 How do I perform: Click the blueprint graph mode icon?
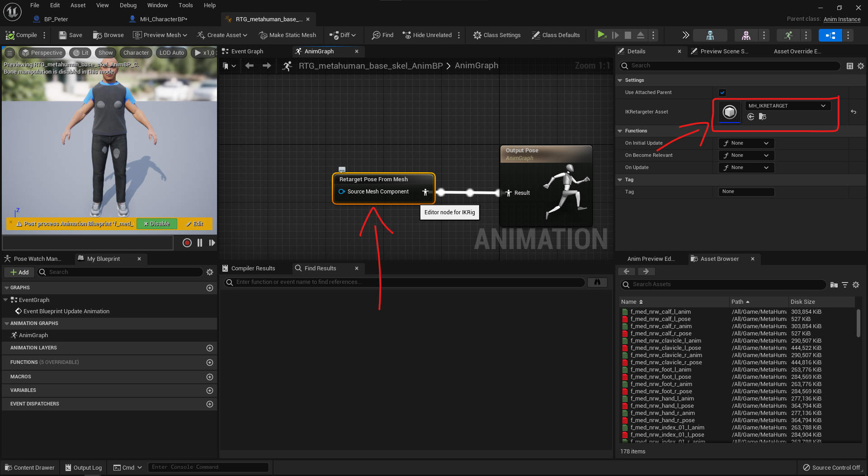[x=830, y=35]
